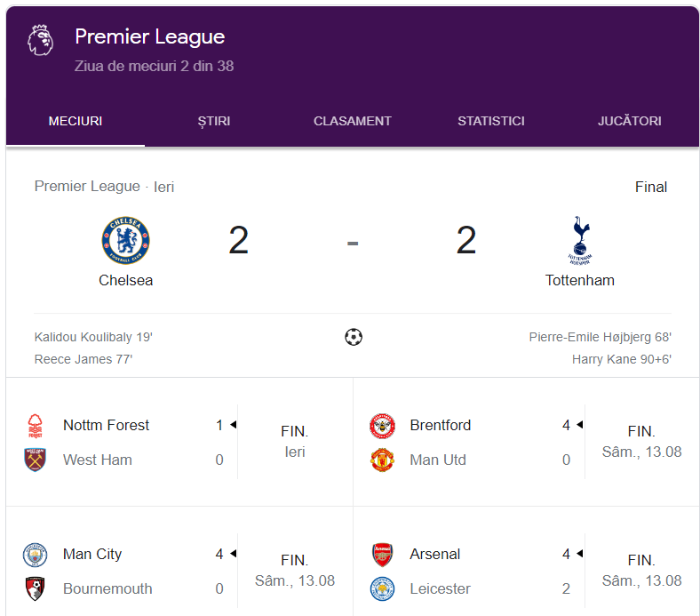Open the Arsenal vs Leicester match card
The image size is (700, 616).
coord(527,563)
